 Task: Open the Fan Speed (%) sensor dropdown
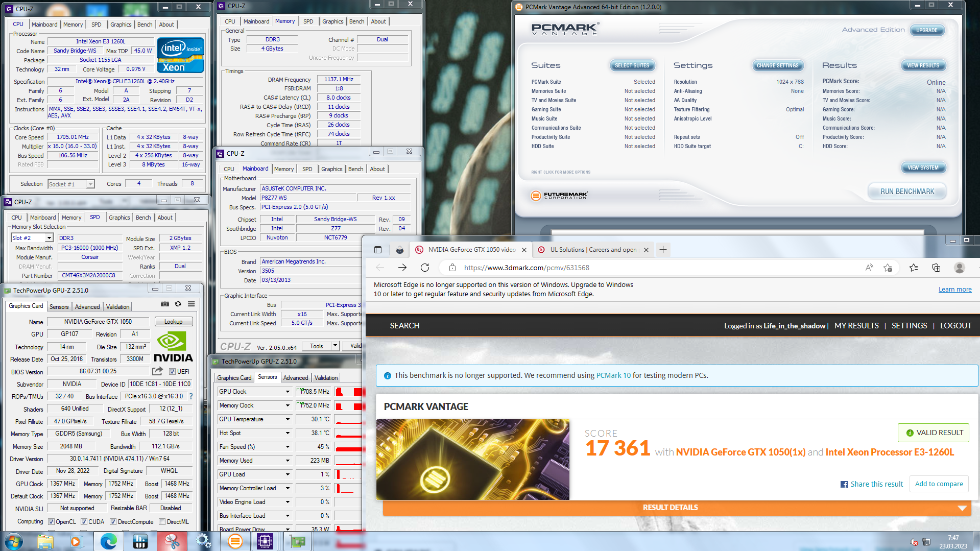tap(288, 447)
